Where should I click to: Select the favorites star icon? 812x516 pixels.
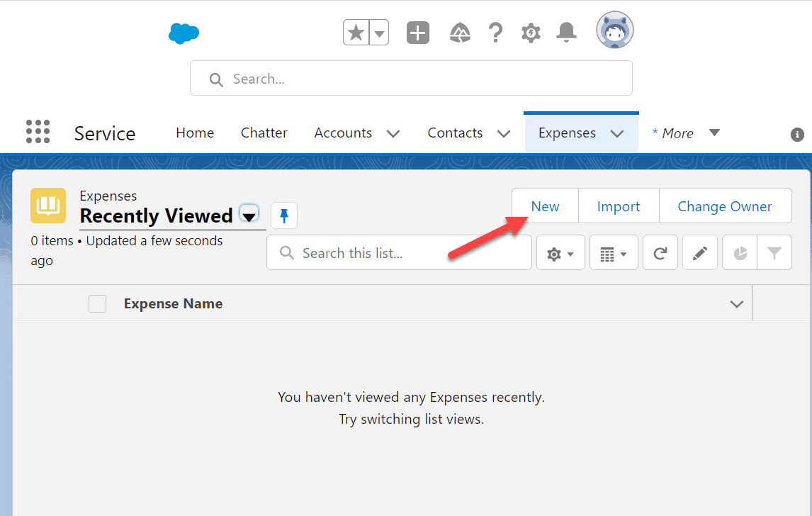click(x=355, y=32)
